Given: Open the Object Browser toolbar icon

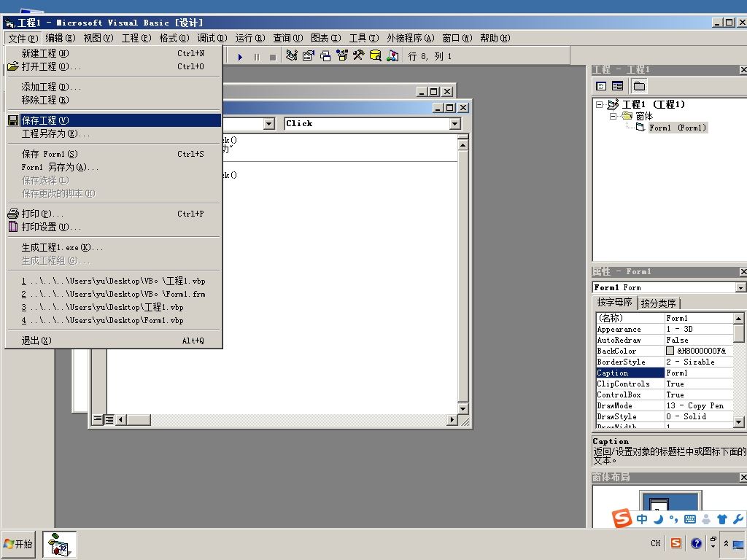Looking at the screenshot, I should [x=341, y=55].
